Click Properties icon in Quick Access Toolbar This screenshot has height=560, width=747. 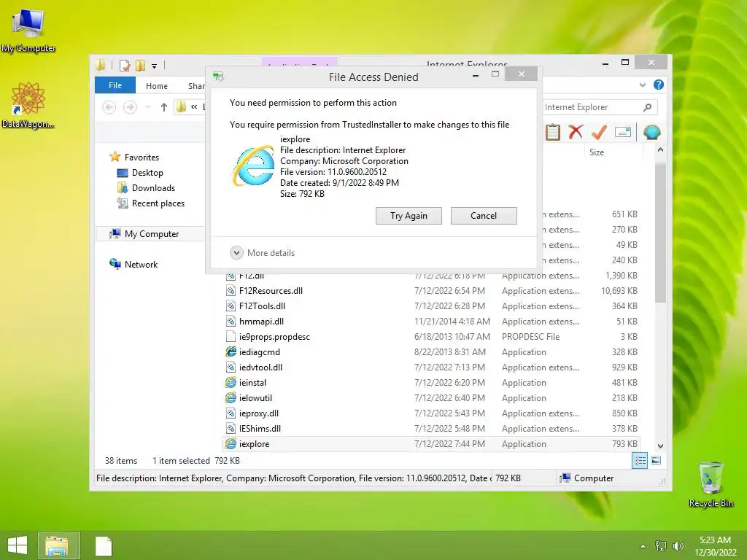click(125, 65)
